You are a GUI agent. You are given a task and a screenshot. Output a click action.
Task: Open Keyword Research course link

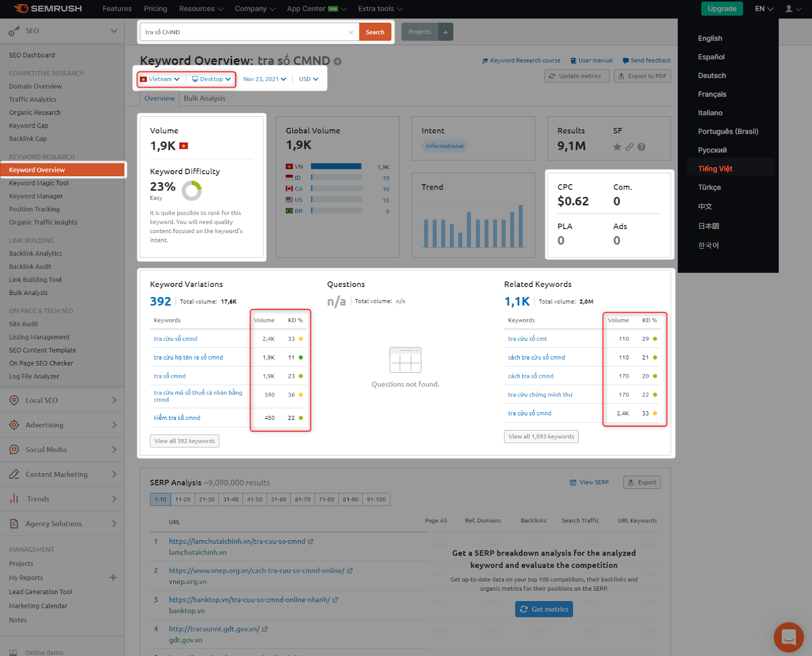521,60
